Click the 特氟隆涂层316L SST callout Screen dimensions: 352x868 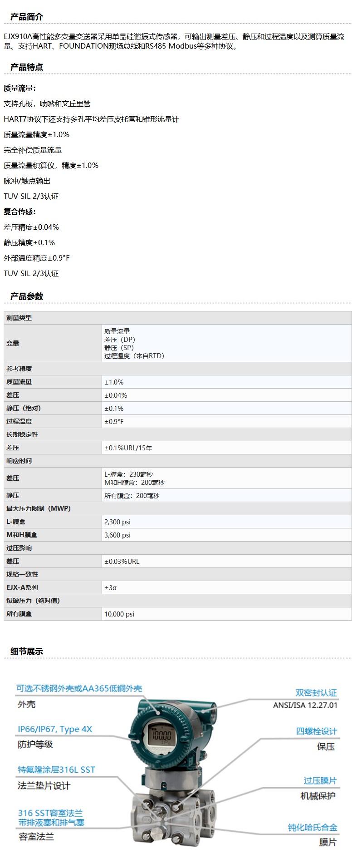(x=56, y=769)
